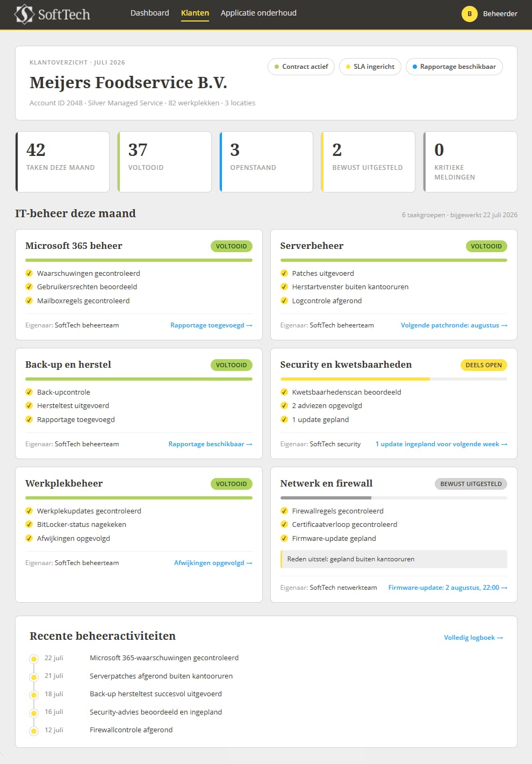Click the 16 juli timeline dot
The width and height of the screenshot is (532, 764).
(34, 713)
